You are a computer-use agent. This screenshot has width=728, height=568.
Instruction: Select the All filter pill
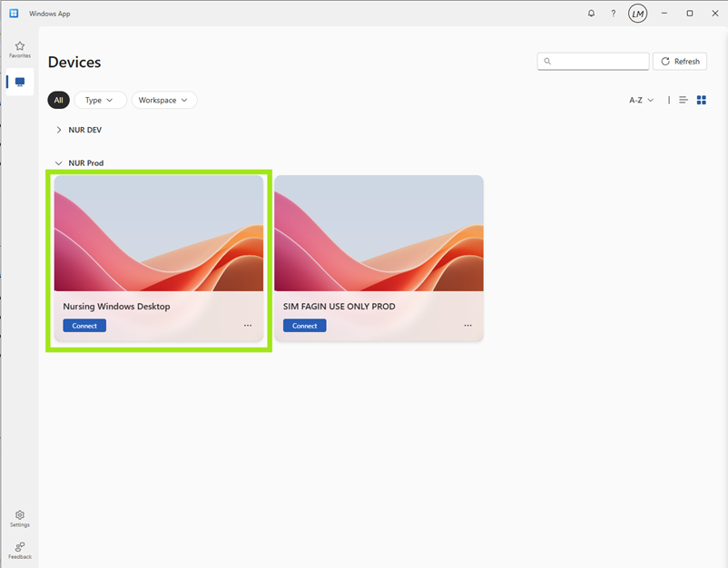(x=58, y=100)
